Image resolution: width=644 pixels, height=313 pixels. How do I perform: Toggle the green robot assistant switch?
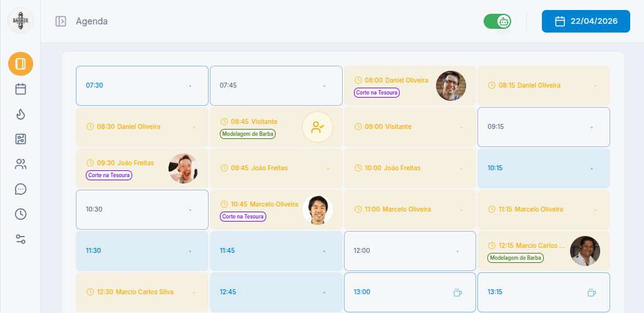coord(497,21)
